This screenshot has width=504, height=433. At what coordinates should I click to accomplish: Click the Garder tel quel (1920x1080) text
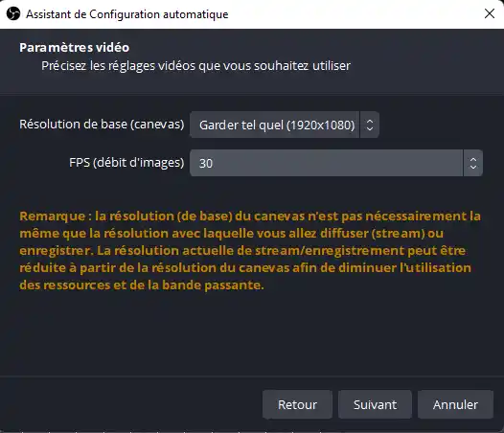(277, 125)
